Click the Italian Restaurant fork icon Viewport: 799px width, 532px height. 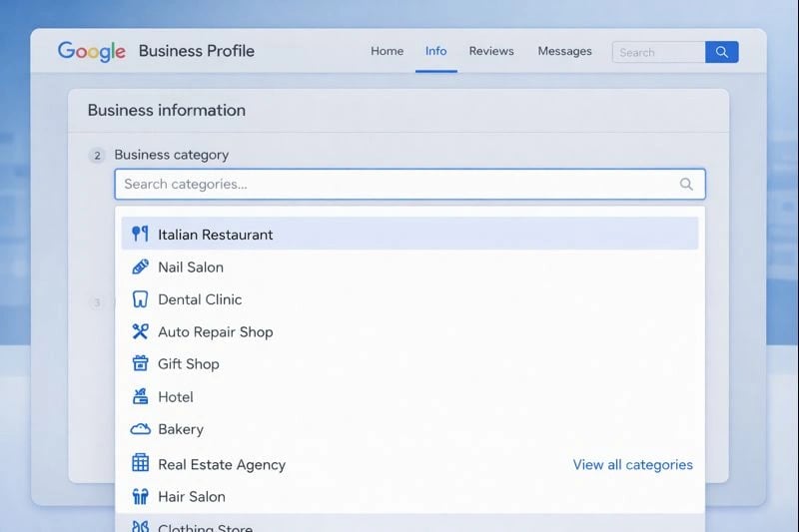(x=140, y=234)
